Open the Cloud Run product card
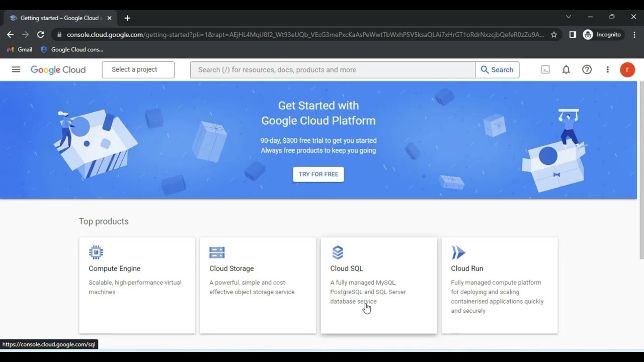Image resolution: width=644 pixels, height=362 pixels. [x=500, y=286]
